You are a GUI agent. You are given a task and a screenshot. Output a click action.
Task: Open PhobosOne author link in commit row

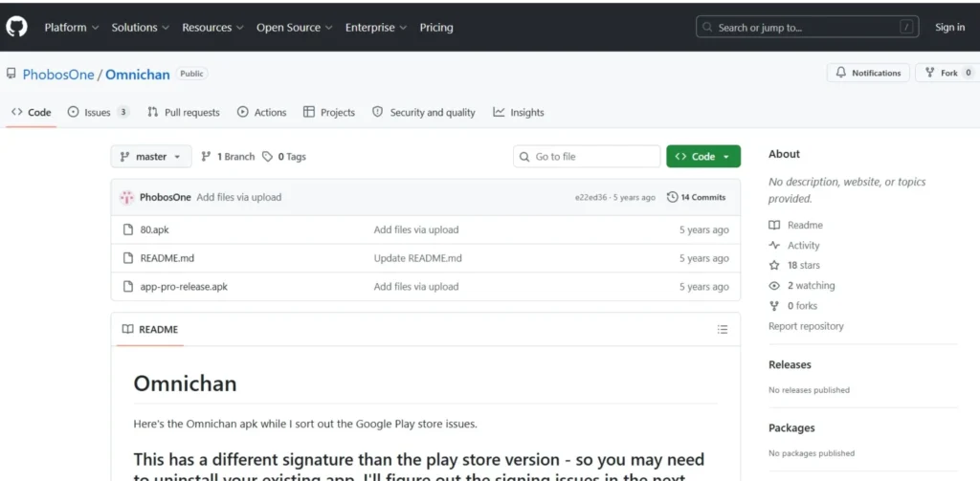point(165,197)
